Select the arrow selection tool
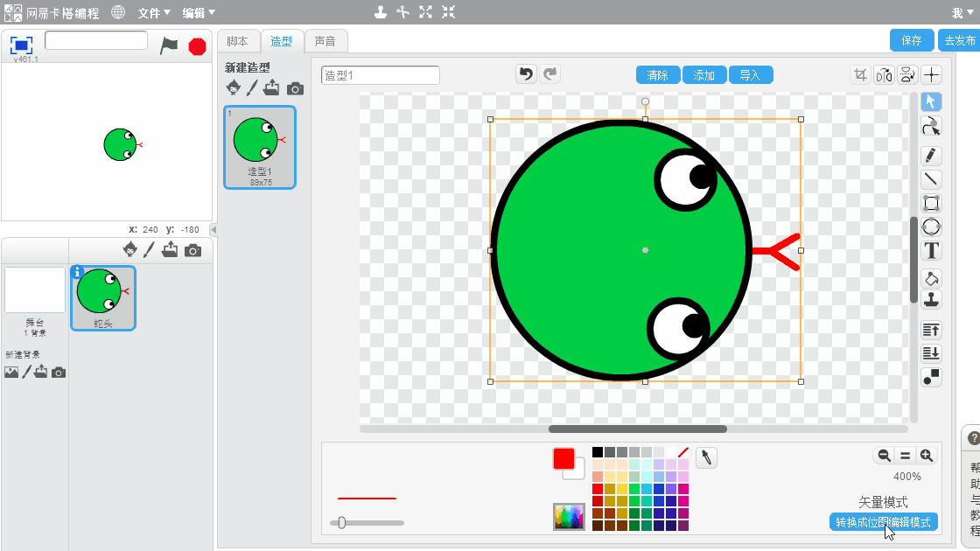Viewport: 980px width, 551px height. click(x=931, y=101)
